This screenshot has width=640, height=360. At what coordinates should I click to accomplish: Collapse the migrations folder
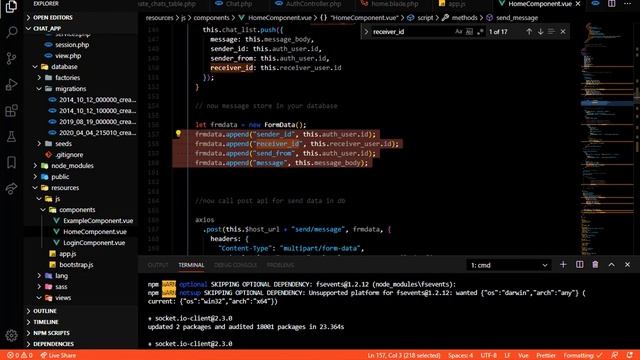(70, 89)
